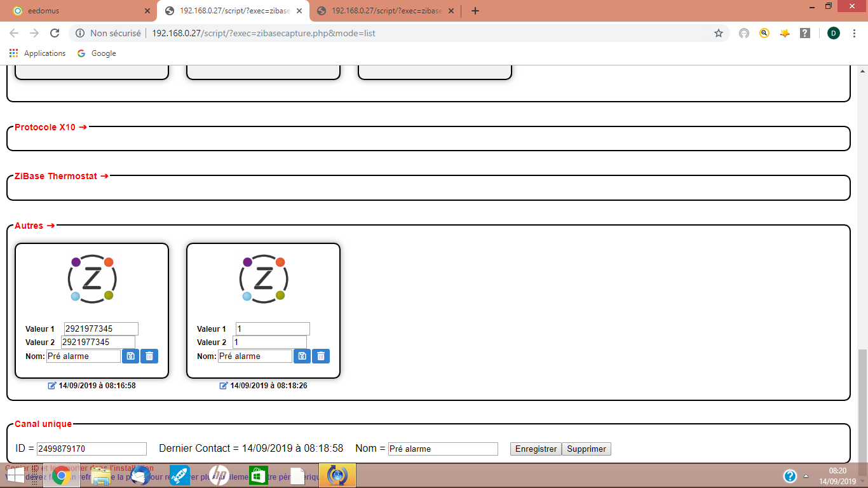This screenshot has width=868, height=488.
Task: Delete the first Pré alarme device card
Action: click(149, 356)
